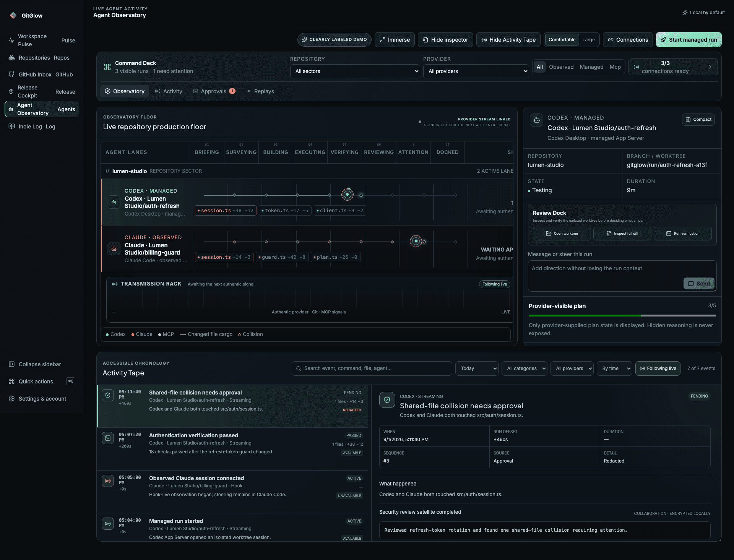Viewport: 734px width, 560px height.
Task: Open Workspace Pulse from the sidebar
Action: [42, 41]
